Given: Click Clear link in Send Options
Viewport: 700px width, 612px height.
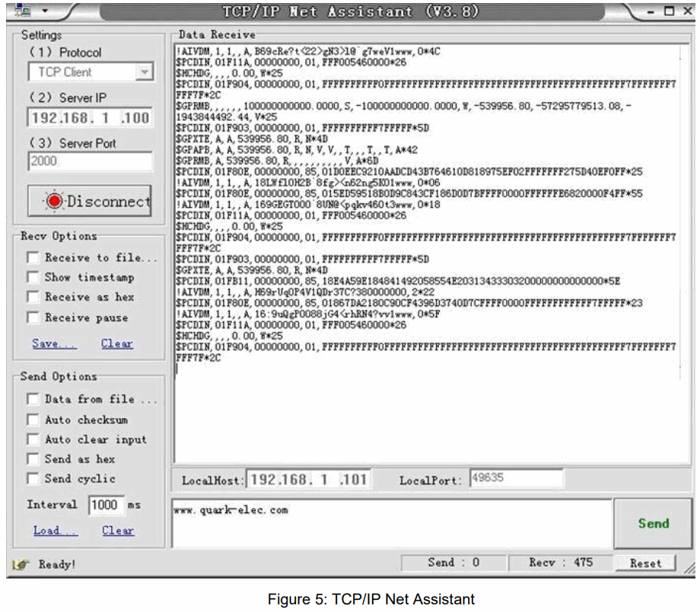Looking at the screenshot, I should pyautogui.click(x=118, y=531).
